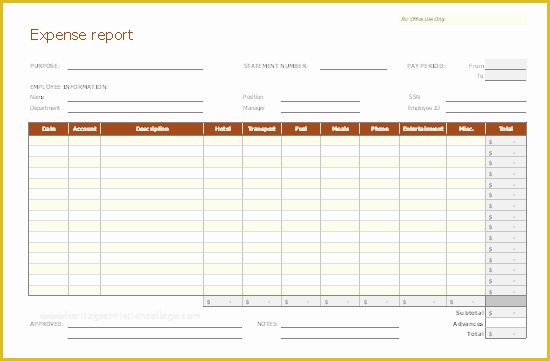
Task: Select the Misc. column sum cell
Action: 466,302
